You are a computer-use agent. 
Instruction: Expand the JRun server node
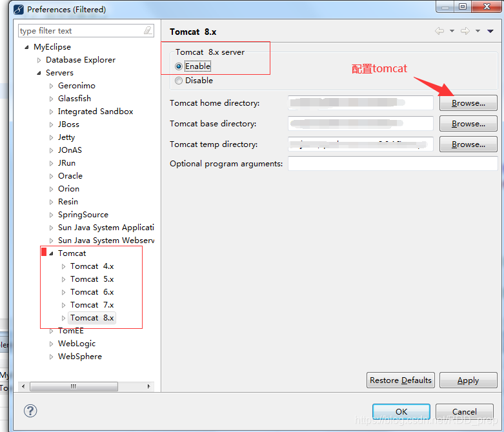click(51, 163)
